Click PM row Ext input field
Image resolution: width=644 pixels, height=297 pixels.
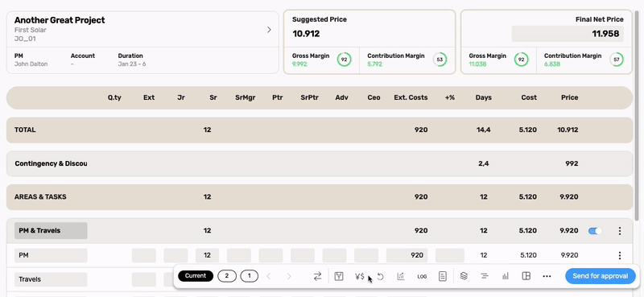click(144, 255)
